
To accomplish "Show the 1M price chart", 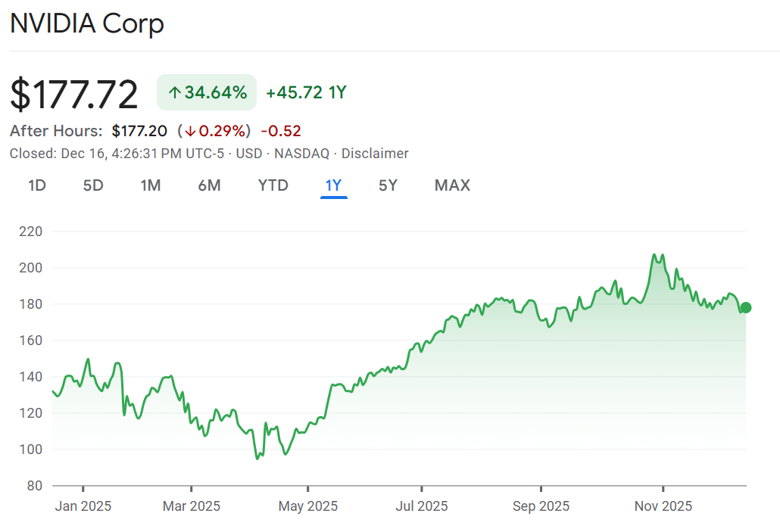I will [151, 185].
